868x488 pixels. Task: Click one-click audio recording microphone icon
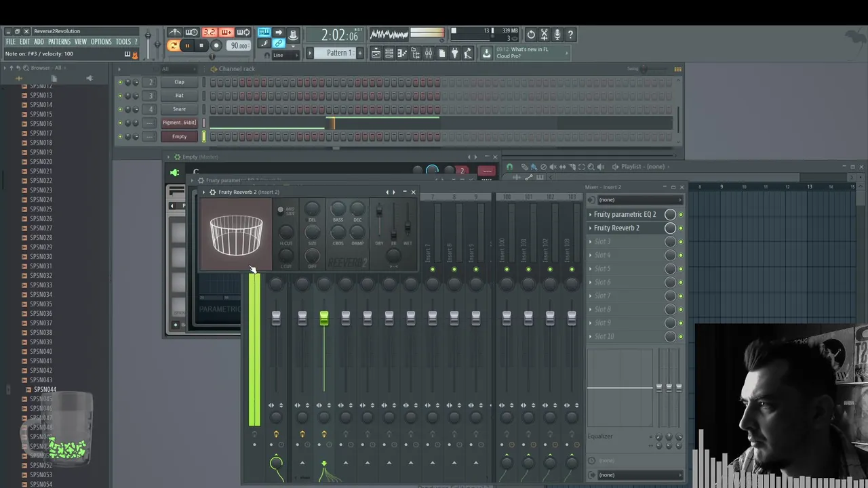(557, 34)
